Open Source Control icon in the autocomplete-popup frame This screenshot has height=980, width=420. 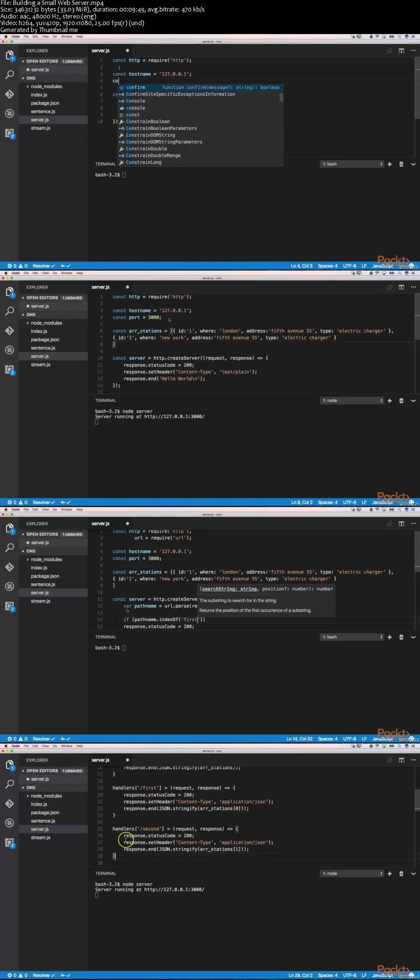9,94
